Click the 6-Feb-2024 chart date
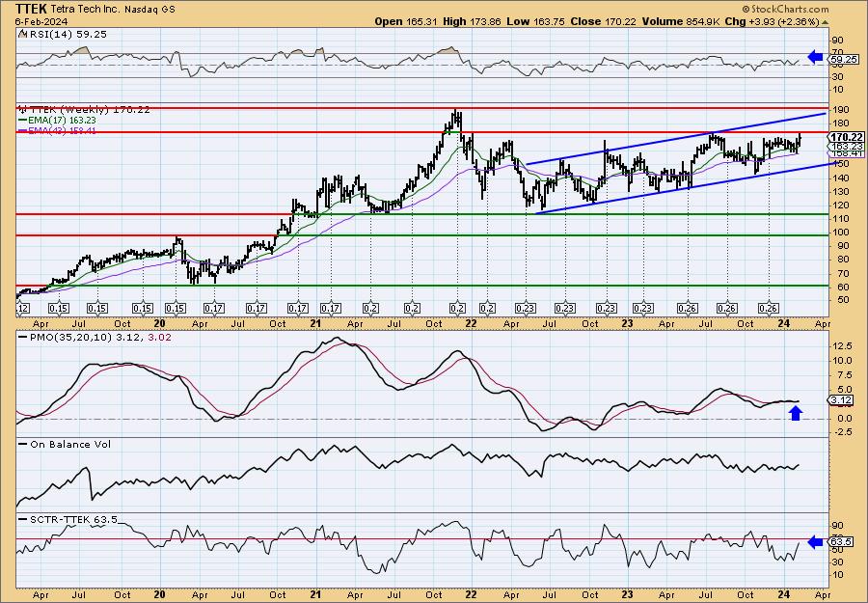Image resolution: width=868 pixels, height=603 pixels. (x=41, y=21)
